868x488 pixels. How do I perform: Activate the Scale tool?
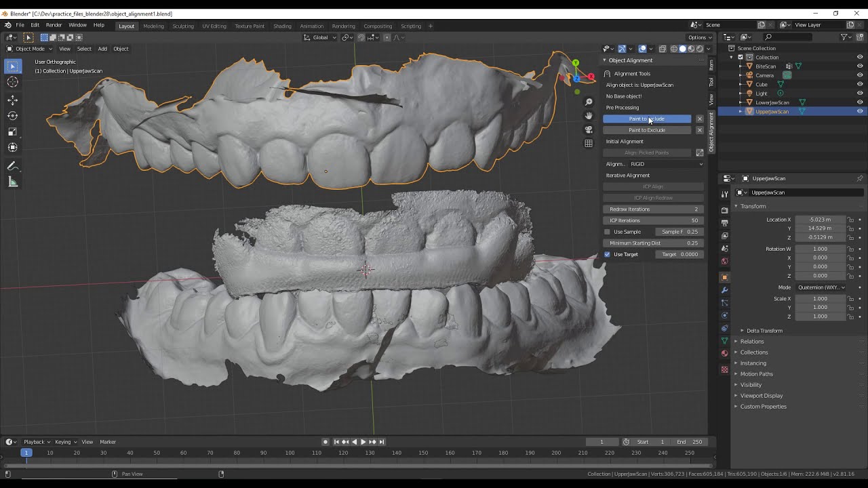(x=12, y=131)
